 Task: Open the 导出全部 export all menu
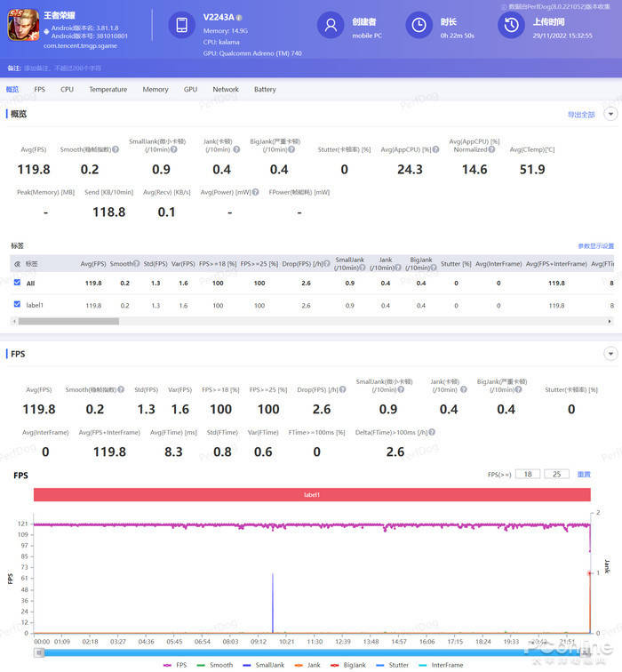pos(580,115)
